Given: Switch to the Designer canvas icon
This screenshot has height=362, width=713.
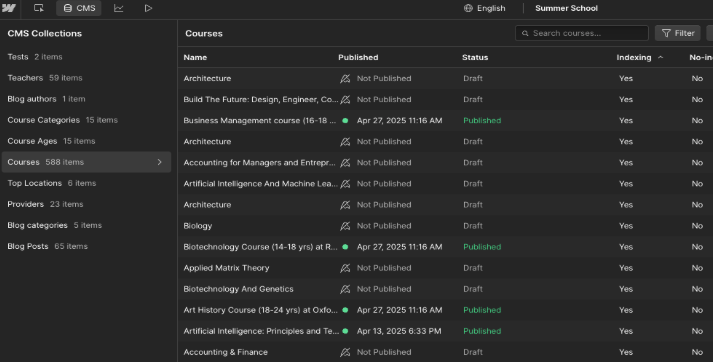Looking at the screenshot, I should click(x=39, y=8).
